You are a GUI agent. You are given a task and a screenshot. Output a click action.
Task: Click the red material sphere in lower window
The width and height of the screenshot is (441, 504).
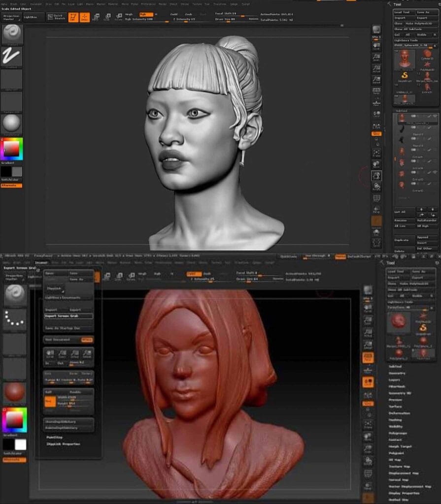tap(14, 392)
